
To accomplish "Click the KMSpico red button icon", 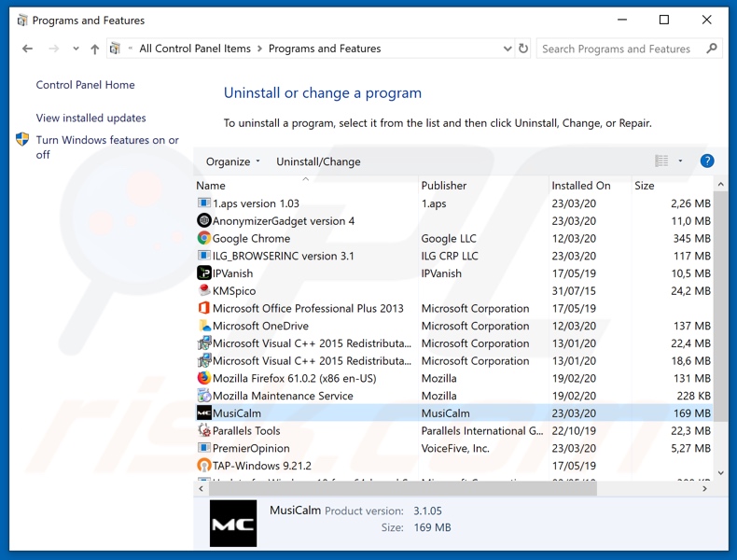I will pyautogui.click(x=203, y=290).
